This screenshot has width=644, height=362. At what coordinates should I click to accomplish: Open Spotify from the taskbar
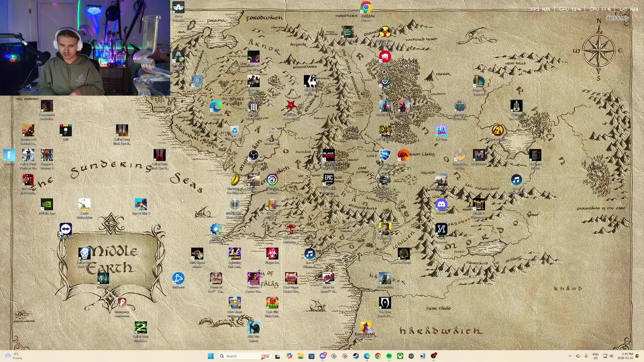[x=389, y=356]
